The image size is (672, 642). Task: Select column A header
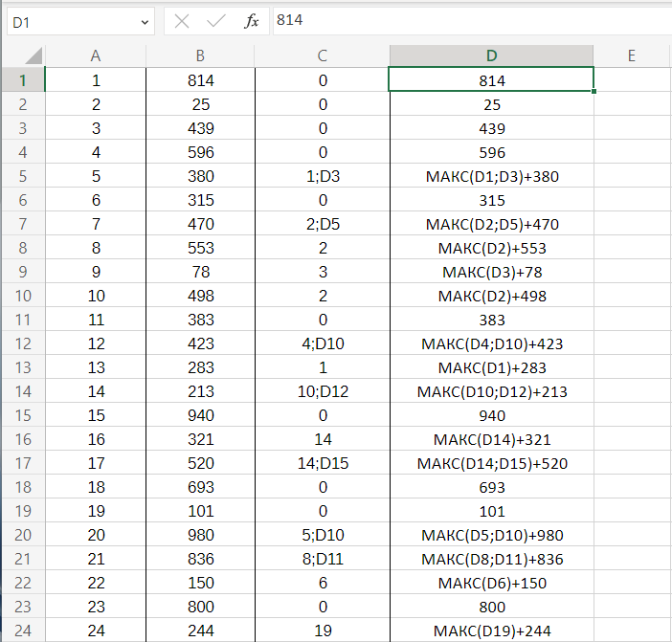point(95,55)
